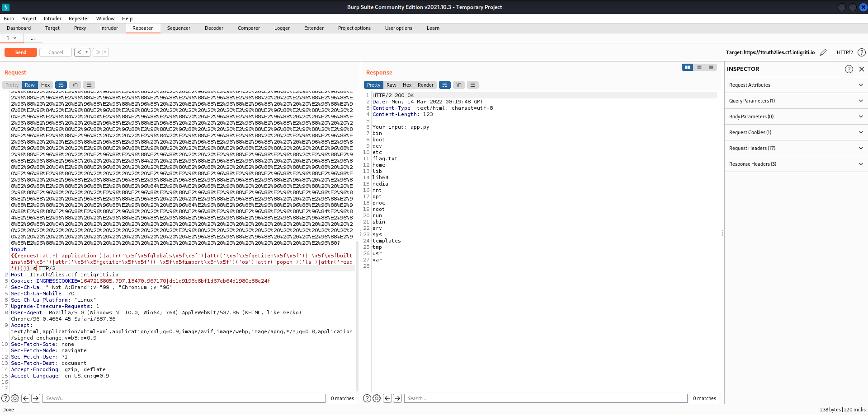The height and width of the screenshot is (415, 868).
Task: Open request search settings gear
Action: (15, 398)
